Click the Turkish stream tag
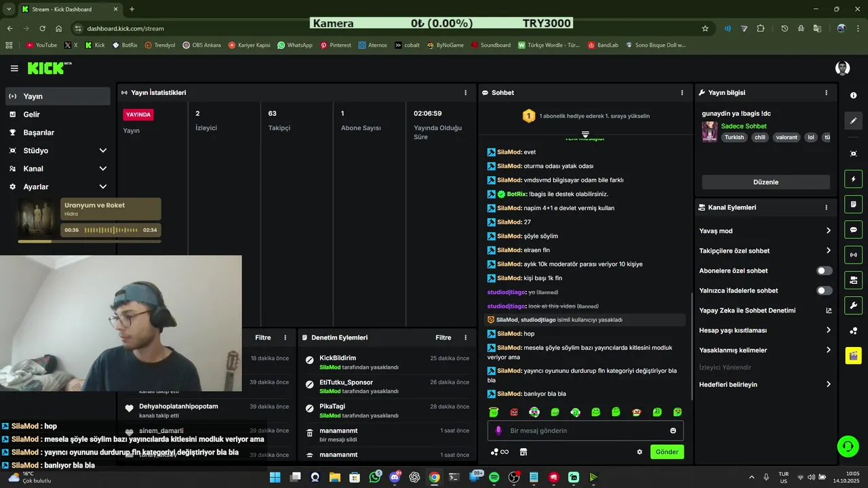Image resolution: width=868 pixels, height=488 pixels. click(x=734, y=137)
